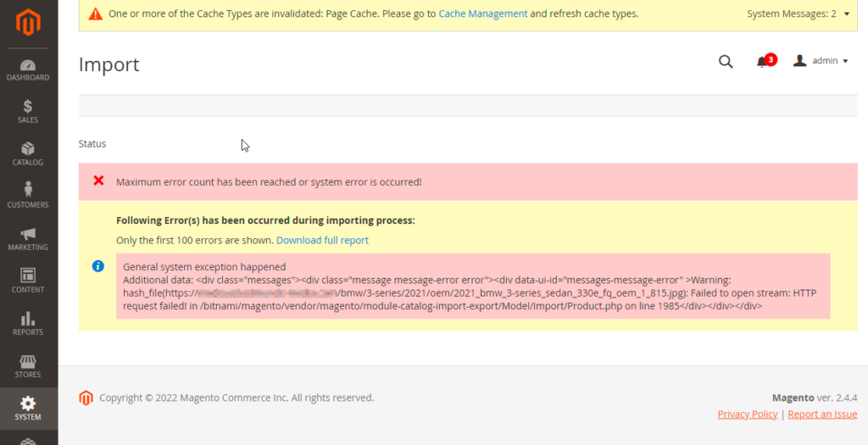Click the Copyright 2022 Magento Commerce text

click(x=236, y=398)
